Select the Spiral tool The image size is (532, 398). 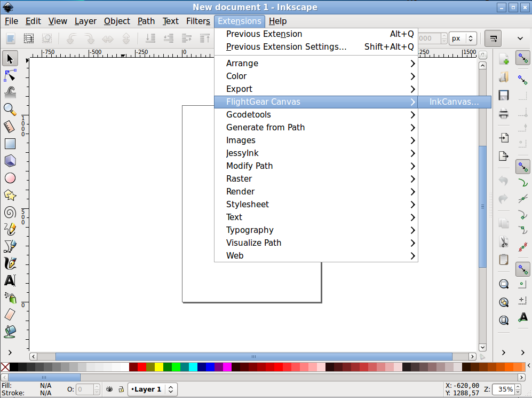[x=10, y=212]
